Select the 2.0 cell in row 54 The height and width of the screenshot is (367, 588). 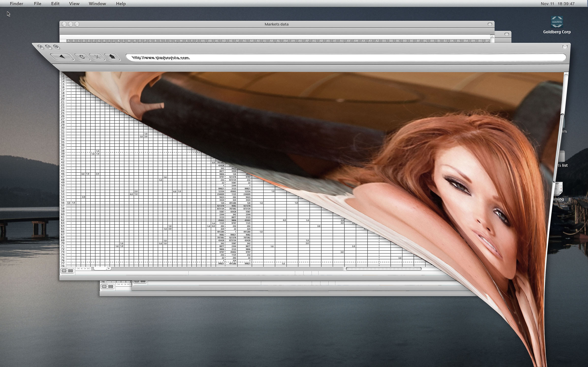coord(83,197)
